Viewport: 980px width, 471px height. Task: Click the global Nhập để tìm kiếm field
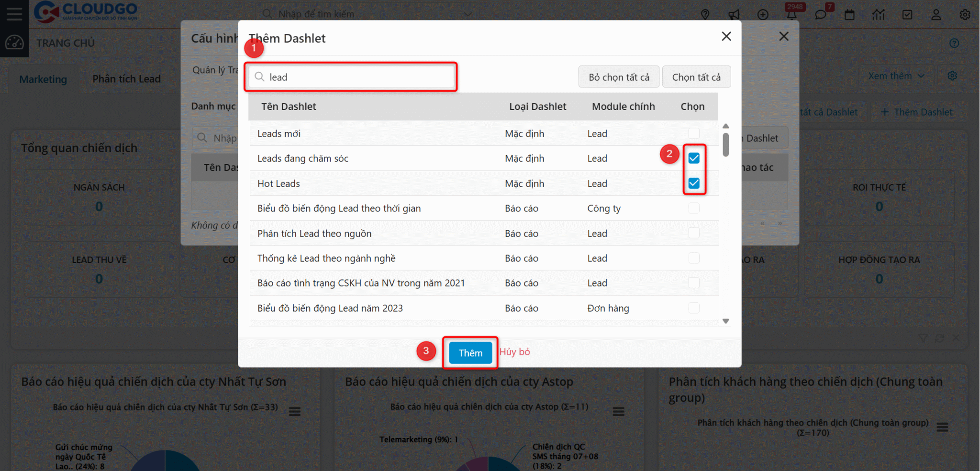(366, 14)
